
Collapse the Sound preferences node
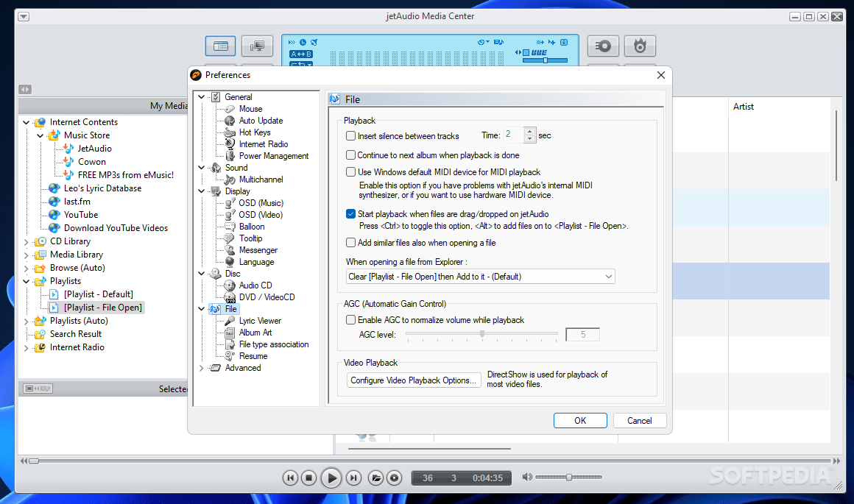pos(202,168)
